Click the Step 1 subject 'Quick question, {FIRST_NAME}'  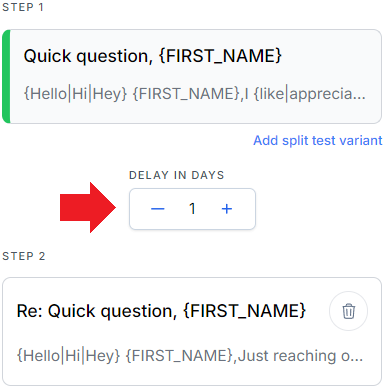(x=153, y=56)
